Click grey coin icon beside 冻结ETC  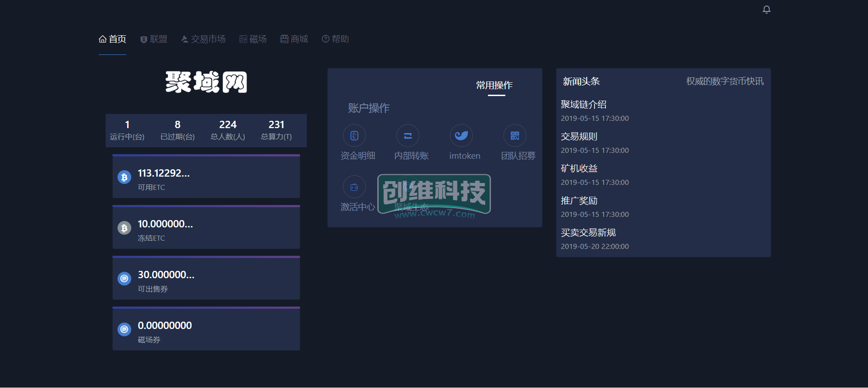(x=124, y=228)
